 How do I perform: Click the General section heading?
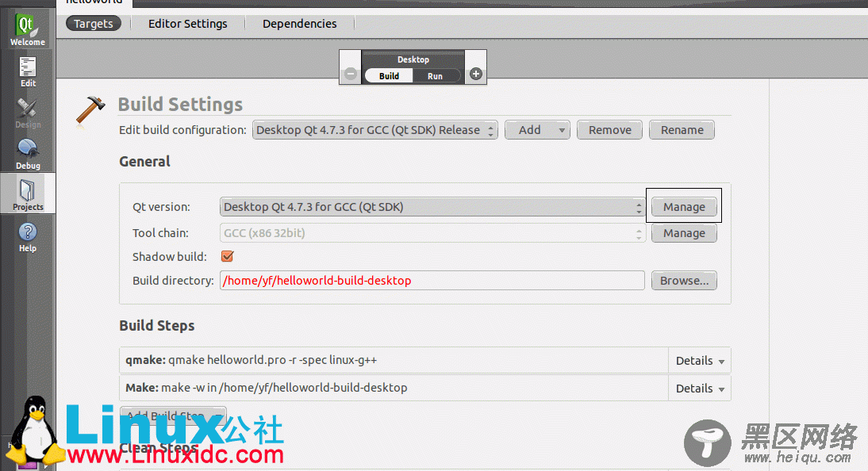tap(144, 162)
